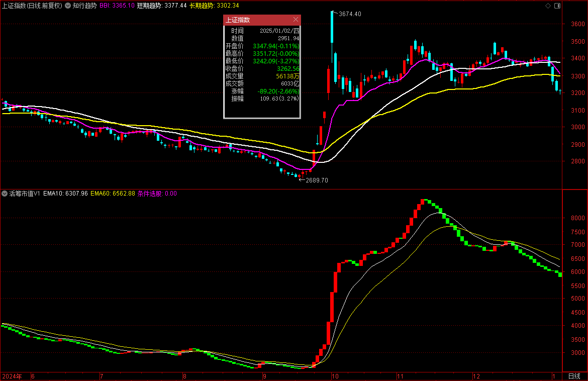Viewport: 588px width, 381px height.
Task: Close the 上证指数 info popup
Action: pyautogui.click(x=296, y=20)
